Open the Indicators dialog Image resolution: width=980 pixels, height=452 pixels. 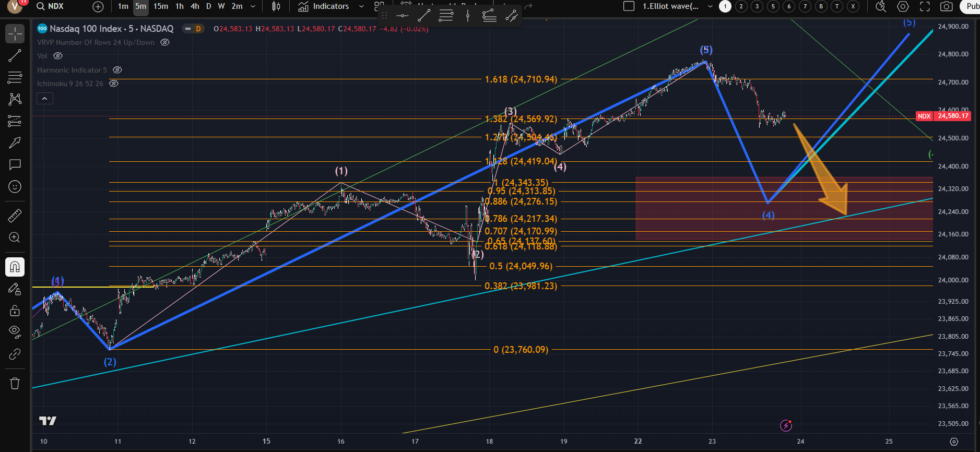coord(324,6)
